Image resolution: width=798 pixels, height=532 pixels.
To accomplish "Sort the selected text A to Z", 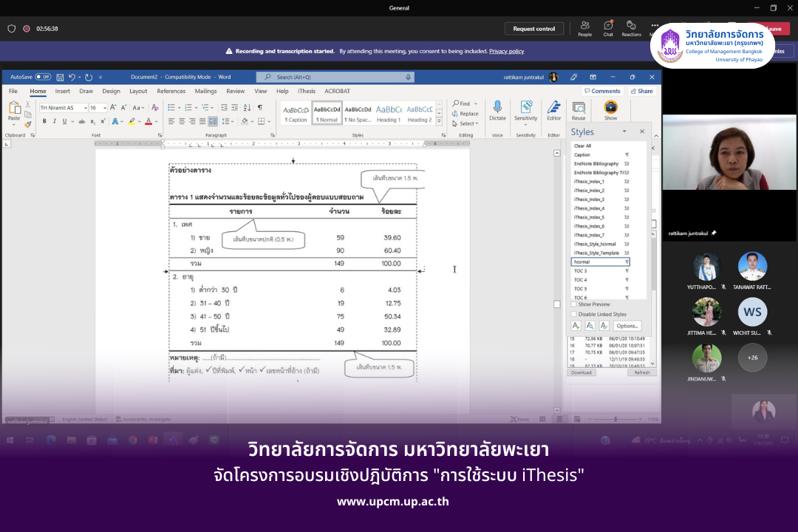I will point(247,107).
